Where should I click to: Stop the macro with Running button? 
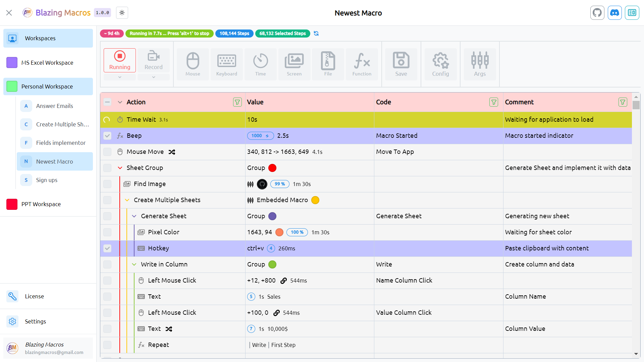click(120, 60)
